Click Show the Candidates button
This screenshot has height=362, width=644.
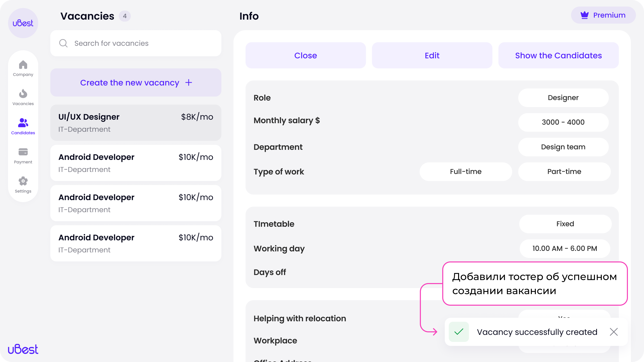coord(558,55)
